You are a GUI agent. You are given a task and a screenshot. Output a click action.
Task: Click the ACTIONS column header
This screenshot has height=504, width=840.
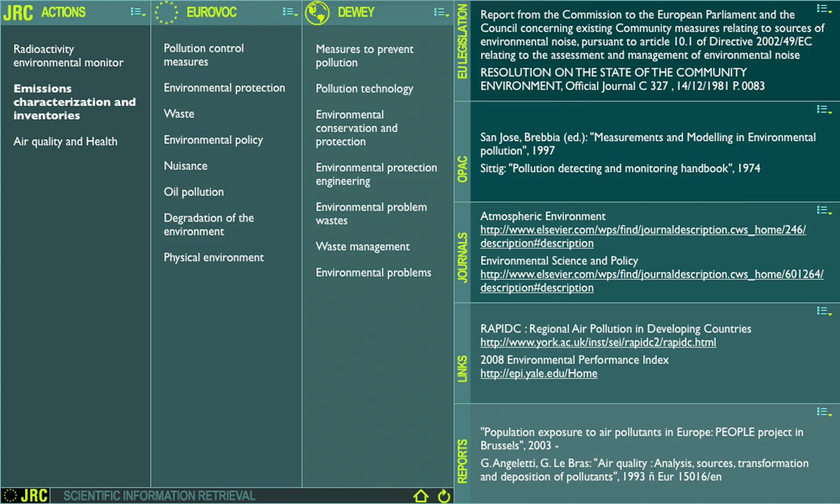coord(63,12)
